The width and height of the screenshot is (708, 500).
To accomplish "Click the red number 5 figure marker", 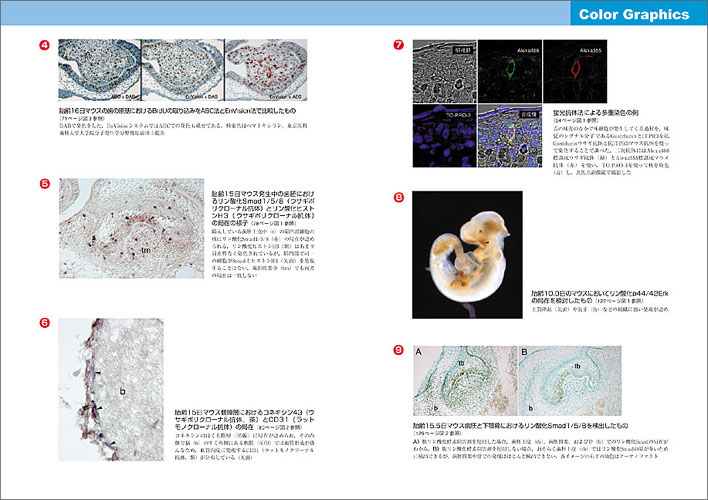I will pyautogui.click(x=43, y=184).
